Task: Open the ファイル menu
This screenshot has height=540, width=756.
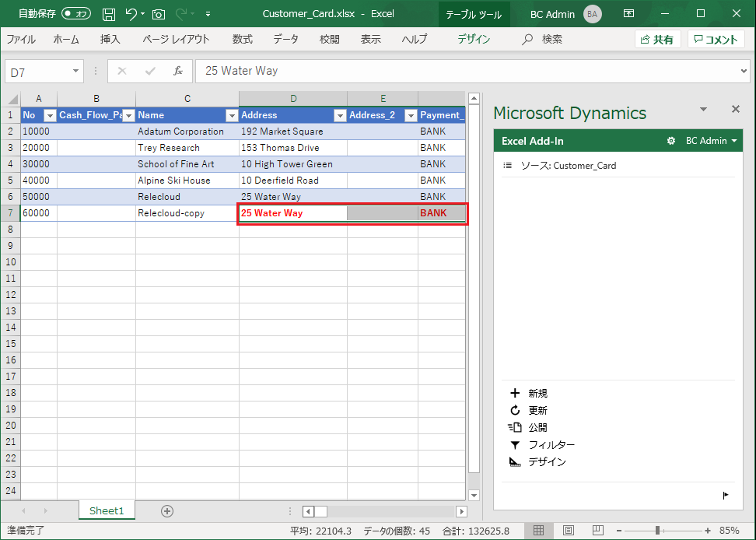Action: coord(21,39)
